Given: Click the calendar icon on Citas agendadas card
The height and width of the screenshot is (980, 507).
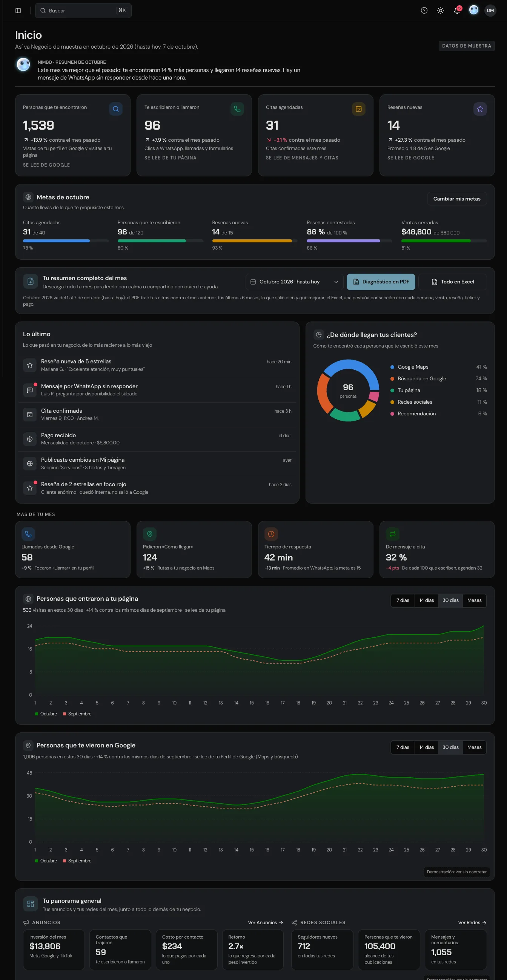Looking at the screenshot, I should pos(358,109).
